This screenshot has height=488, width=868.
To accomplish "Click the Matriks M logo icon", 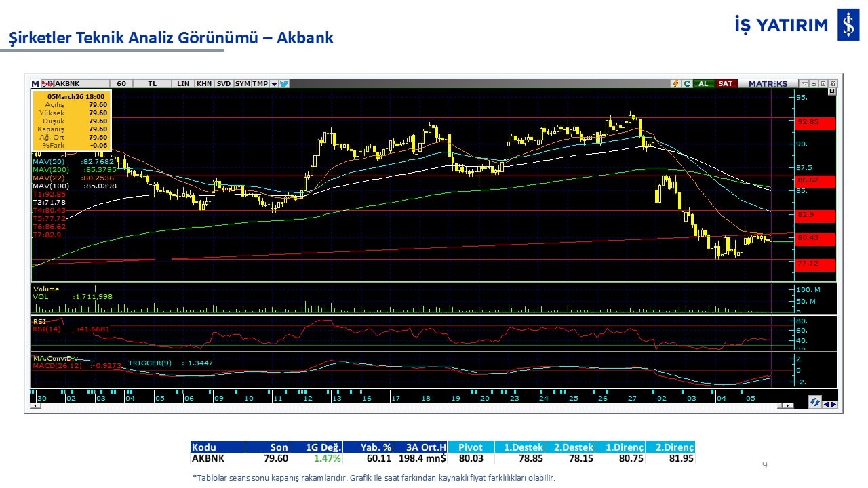I will click(35, 84).
